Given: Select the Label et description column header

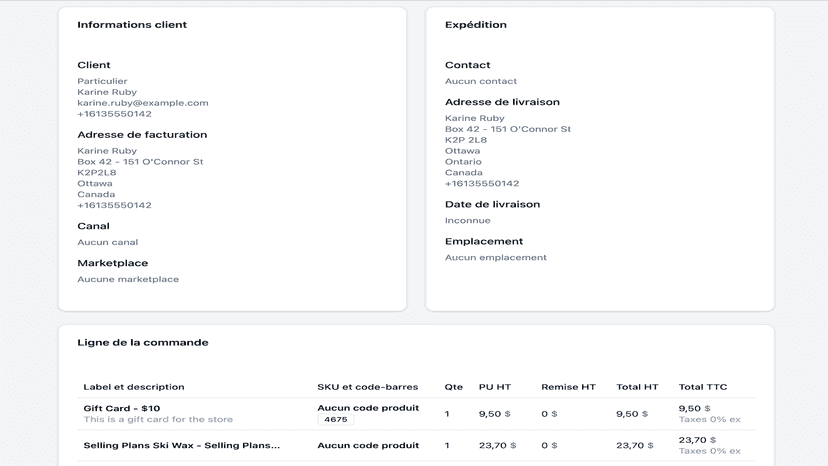Looking at the screenshot, I should point(134,387).
